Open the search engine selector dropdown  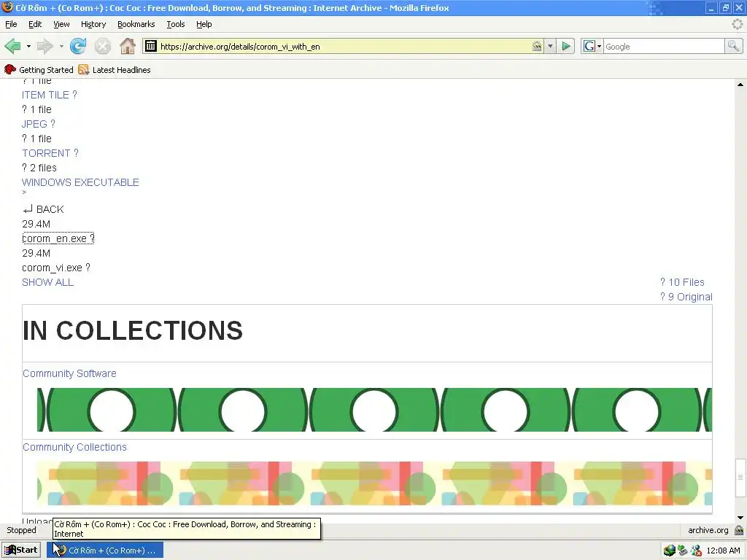click(x=592, y=46)
